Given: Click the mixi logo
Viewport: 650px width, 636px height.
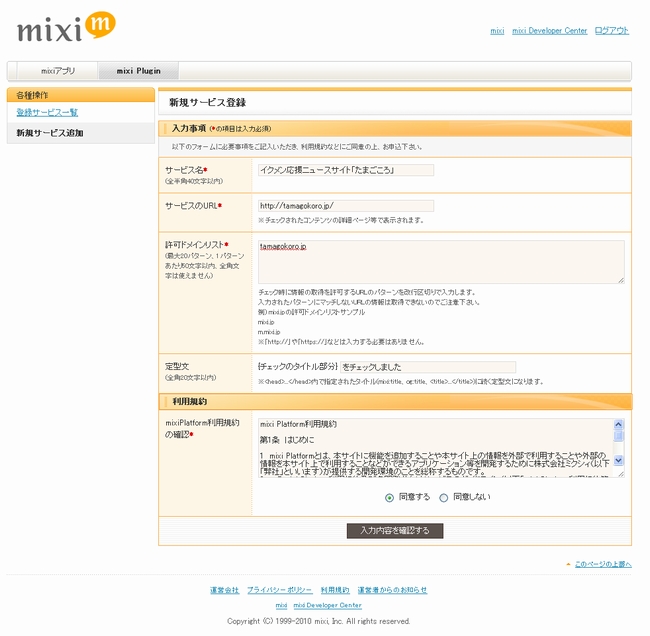Looking at the screenshot, I should pyautogui.click(x=66, y=27).
